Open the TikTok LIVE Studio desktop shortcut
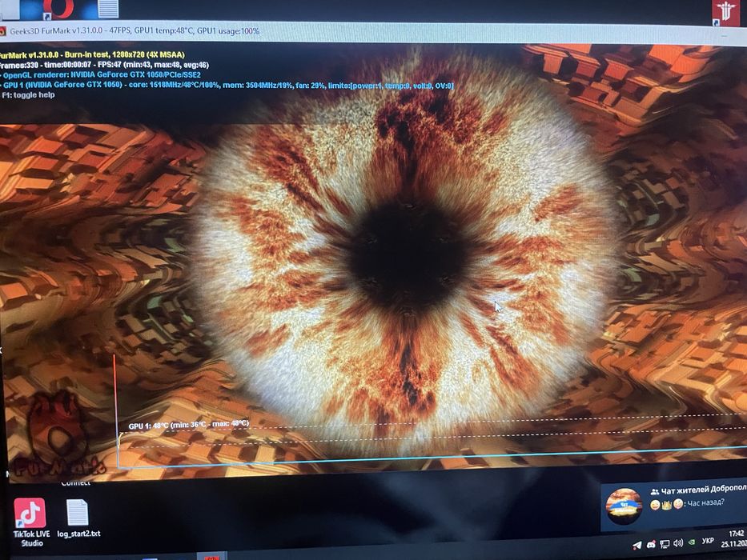The image size is (747, 560). (30, 522)
